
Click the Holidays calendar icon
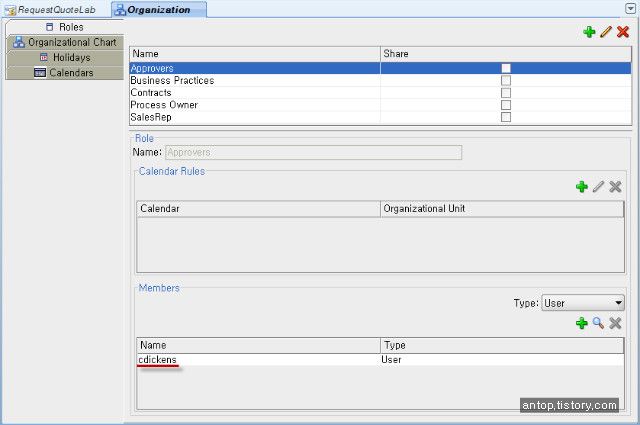[44, 57]
